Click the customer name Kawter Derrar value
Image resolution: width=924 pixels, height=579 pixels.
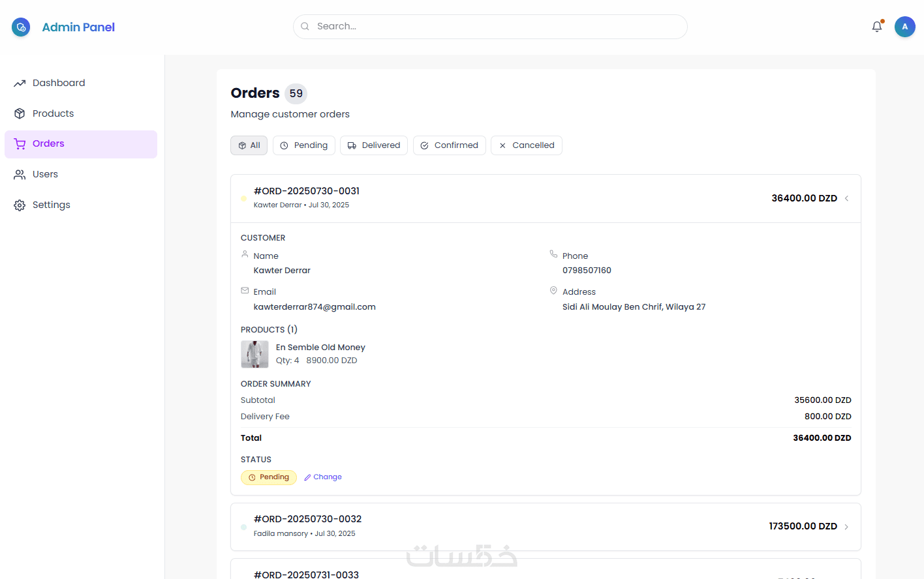tap(282, 271)
